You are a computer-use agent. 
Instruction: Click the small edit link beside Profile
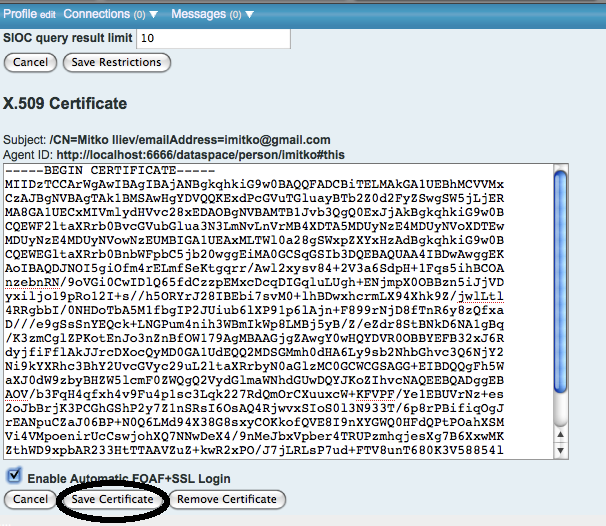50,15
